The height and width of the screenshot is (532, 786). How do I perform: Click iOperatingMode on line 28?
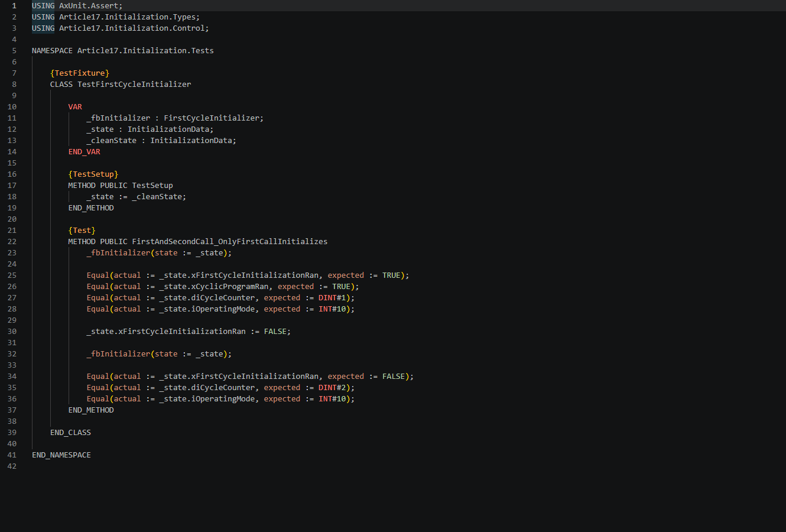click(x=223, y=309)
